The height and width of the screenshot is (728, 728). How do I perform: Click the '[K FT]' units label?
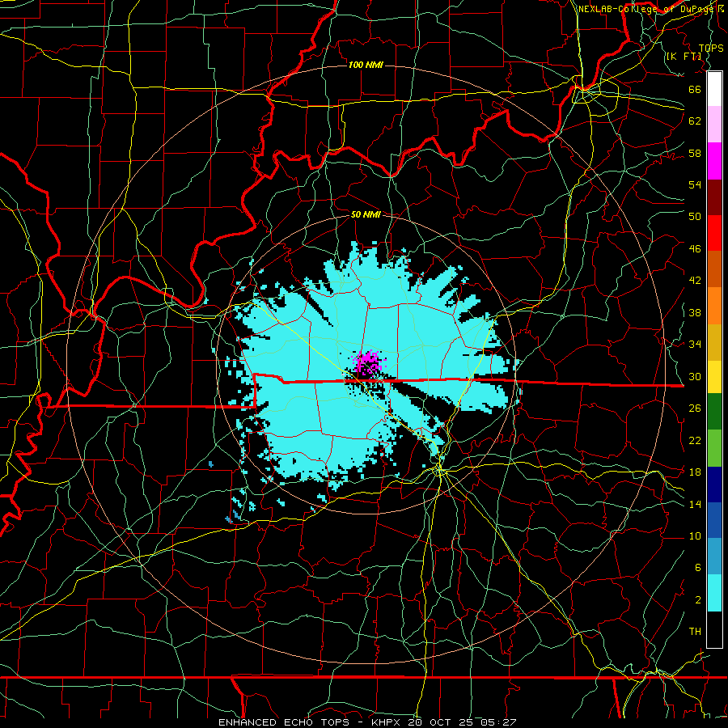click(x=684, y=57)
